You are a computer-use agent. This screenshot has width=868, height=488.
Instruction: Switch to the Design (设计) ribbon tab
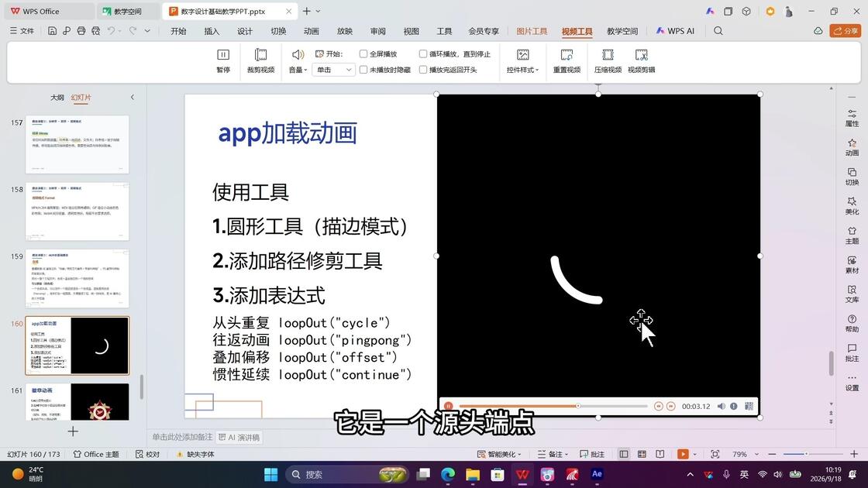[245, 31]
